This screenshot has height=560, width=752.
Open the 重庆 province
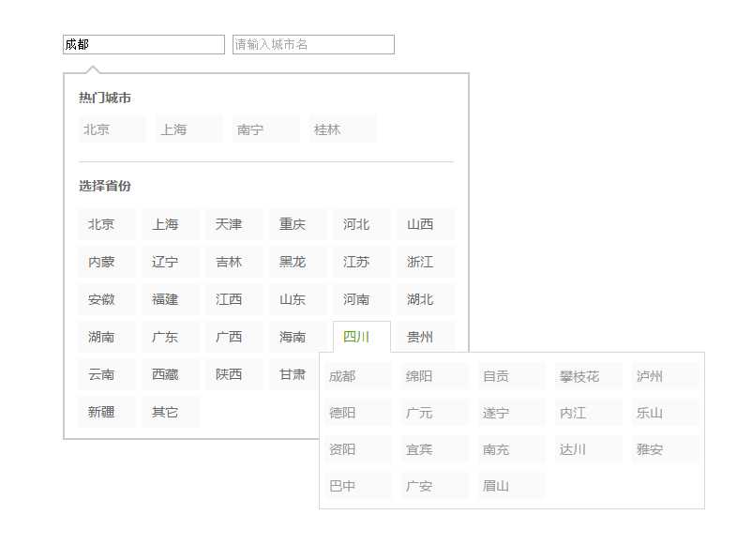tap(298, 224)
